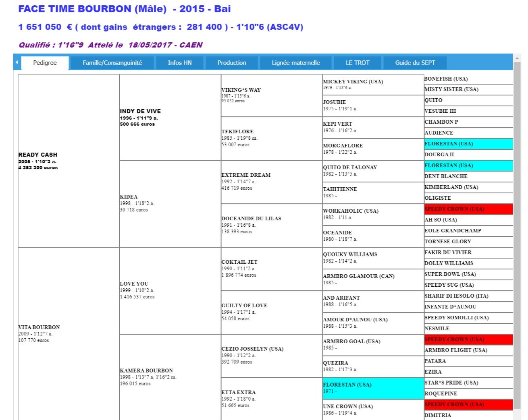This screenshot has height=420, width=528.
Task: Select EOLE GRANDCHAMP ancestor
Action: (x=453, y=230)
